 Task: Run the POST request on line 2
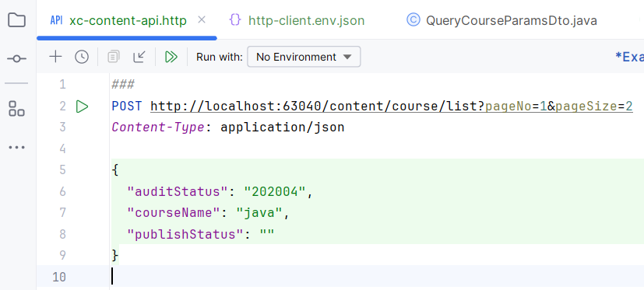[x=82, y=107]
